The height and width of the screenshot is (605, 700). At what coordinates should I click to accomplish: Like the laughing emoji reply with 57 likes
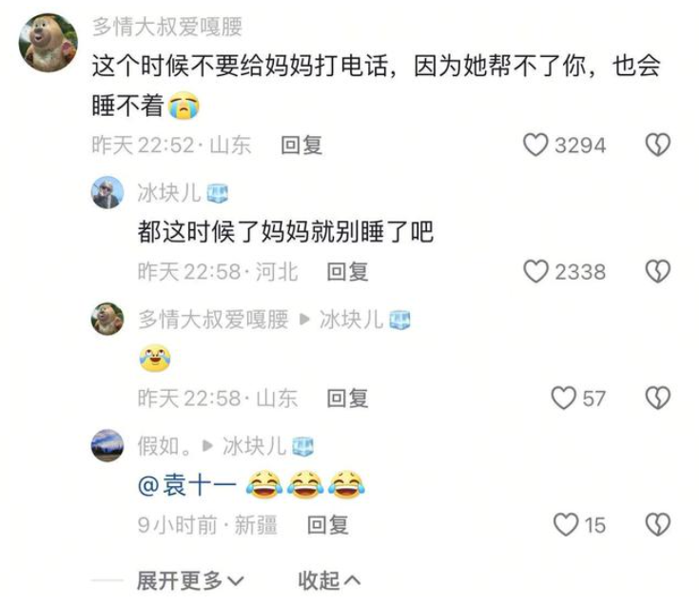click(x=563, y=398)
